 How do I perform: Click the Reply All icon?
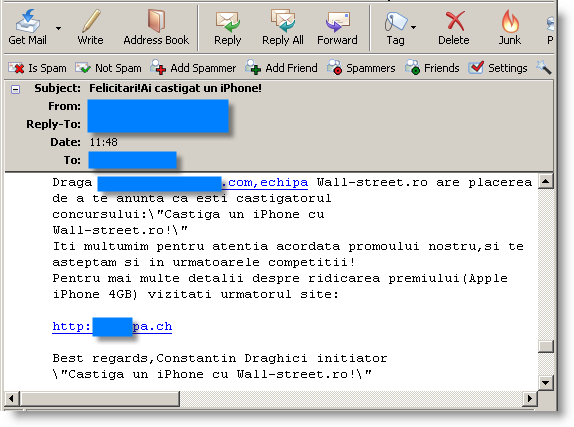(x=283, y=21)
